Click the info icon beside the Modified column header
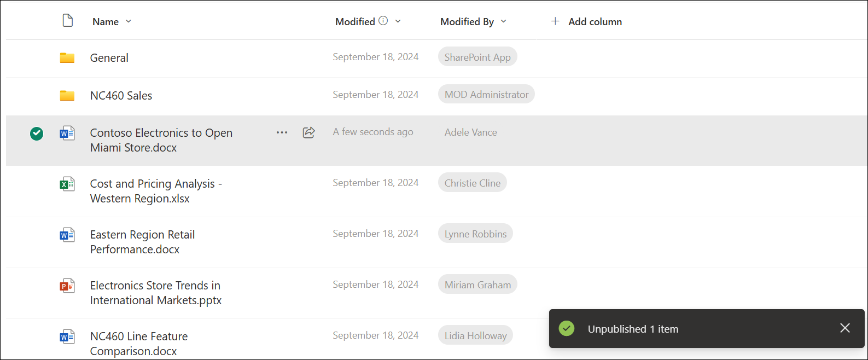Screen dimensions: 868x360 click(383, 20)
